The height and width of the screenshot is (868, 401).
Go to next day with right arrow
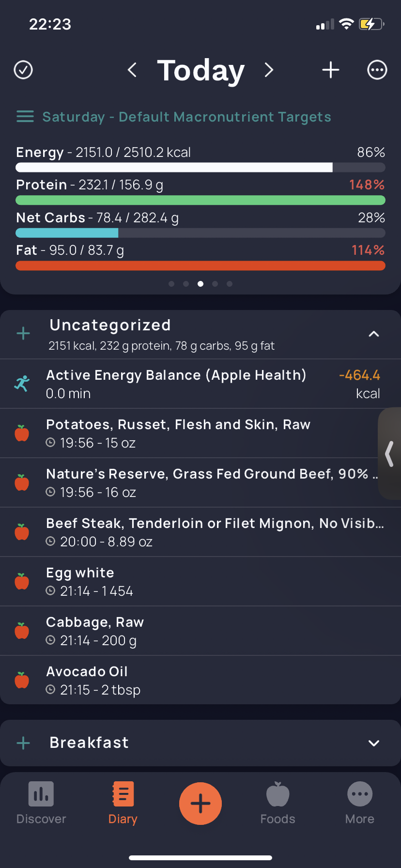tap(269, 70)
